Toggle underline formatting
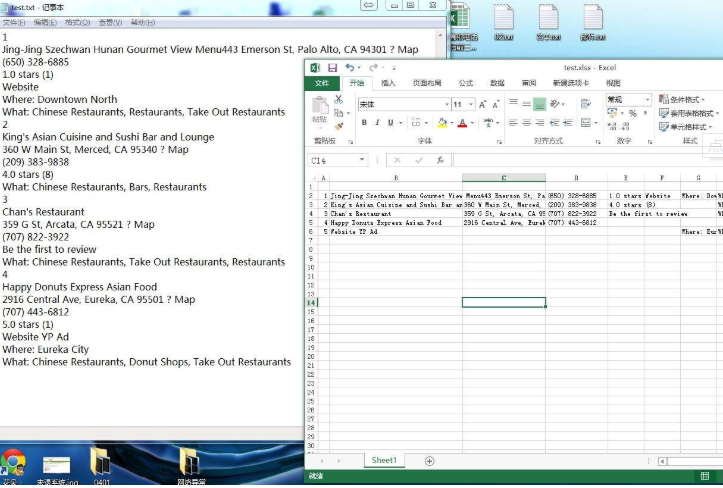 click(x=391, y=123)
